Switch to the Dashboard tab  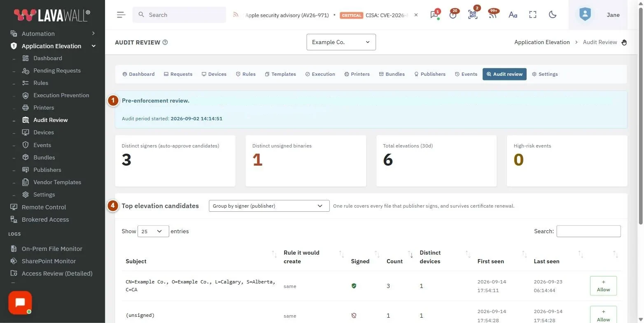pos(138,74)
